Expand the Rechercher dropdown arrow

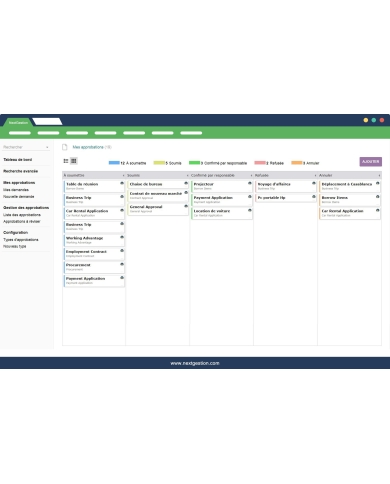point(47,147)
